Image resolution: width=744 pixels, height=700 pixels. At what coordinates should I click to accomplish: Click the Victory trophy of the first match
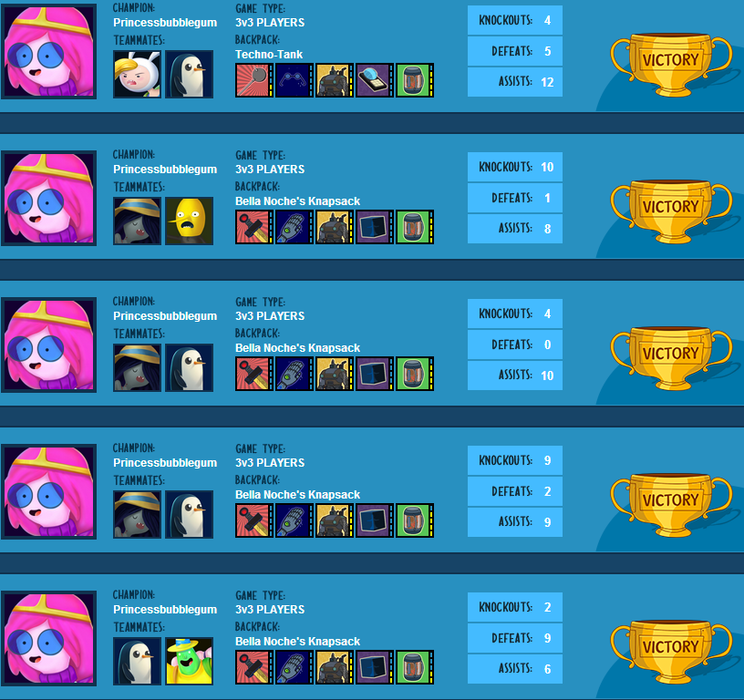pyautogui.click(x=670, y=65)
